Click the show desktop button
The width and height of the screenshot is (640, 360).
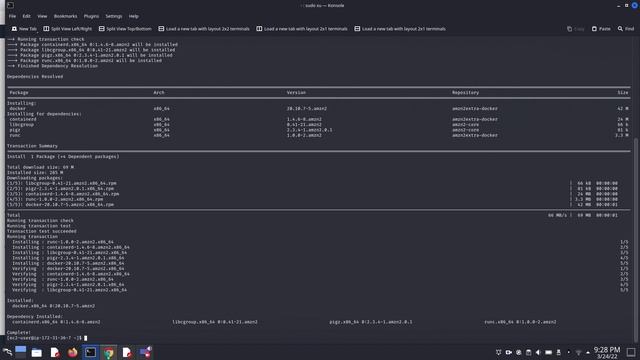coord(631,352)
